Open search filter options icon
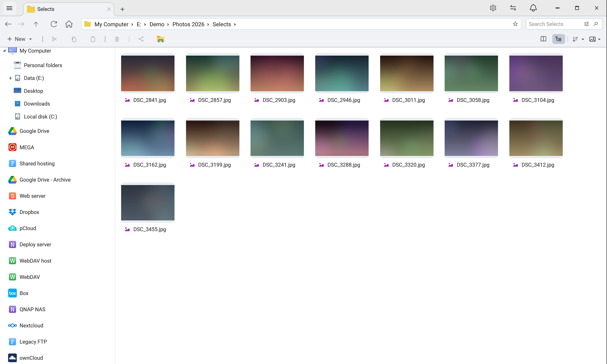Screen dimensions: 607x364 [586, 24]
